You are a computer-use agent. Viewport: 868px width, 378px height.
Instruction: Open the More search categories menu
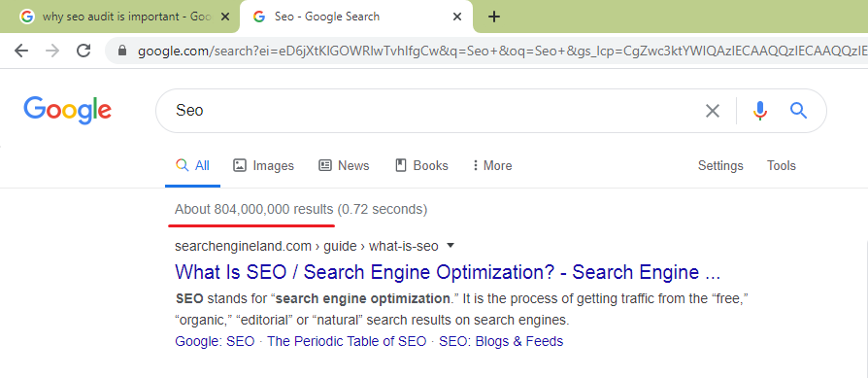click(x=491, y=166)
